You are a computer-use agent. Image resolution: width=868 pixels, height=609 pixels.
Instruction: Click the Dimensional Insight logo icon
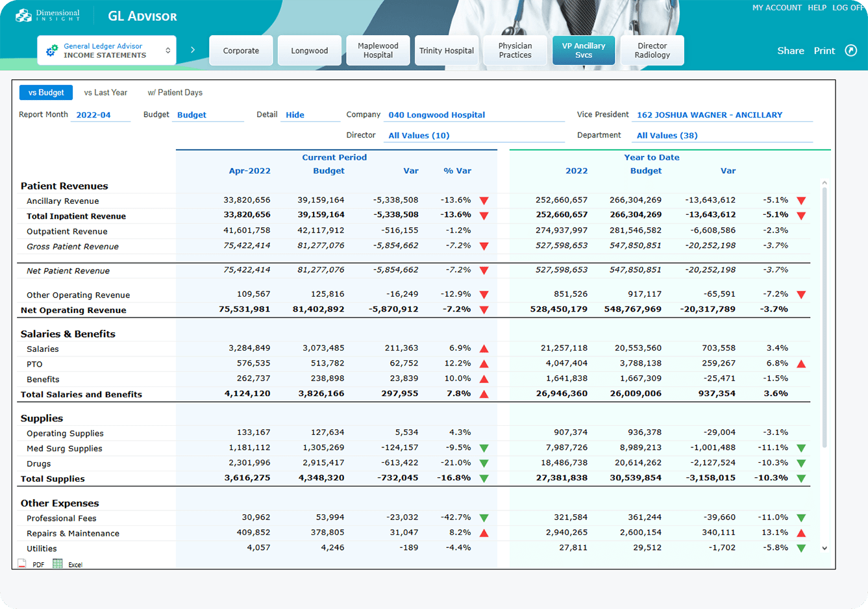coord(23,15)
